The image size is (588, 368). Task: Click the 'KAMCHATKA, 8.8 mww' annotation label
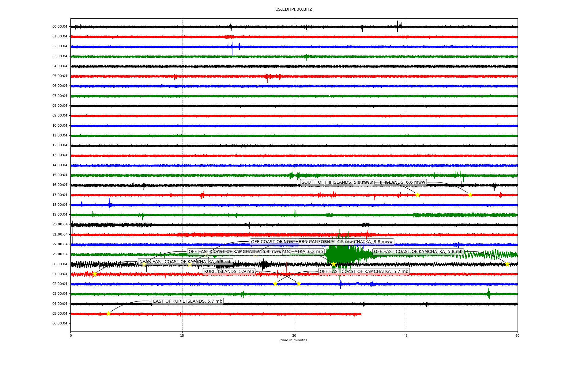[x=374, y=242]
